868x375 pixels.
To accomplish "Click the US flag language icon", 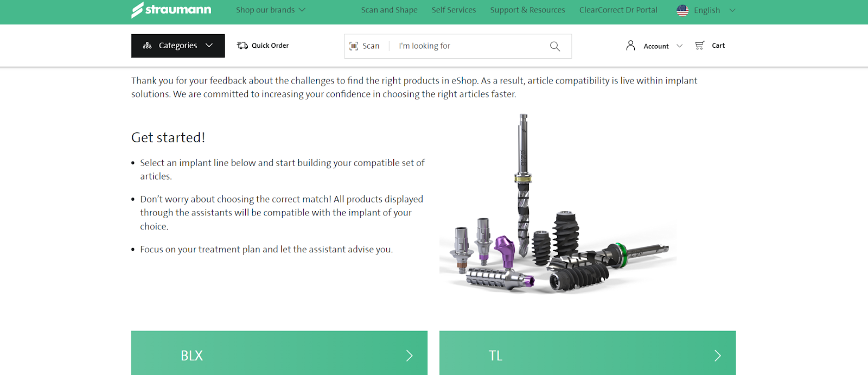I will (682, 10).
